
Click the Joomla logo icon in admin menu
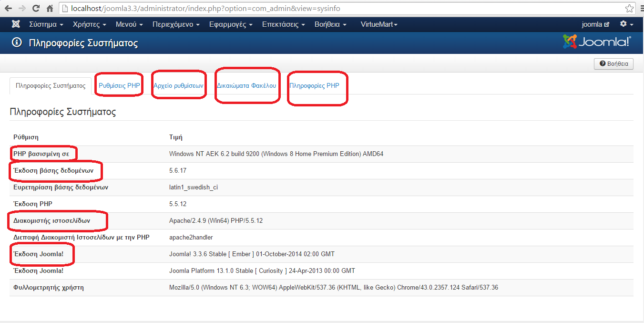coord(16,24)
